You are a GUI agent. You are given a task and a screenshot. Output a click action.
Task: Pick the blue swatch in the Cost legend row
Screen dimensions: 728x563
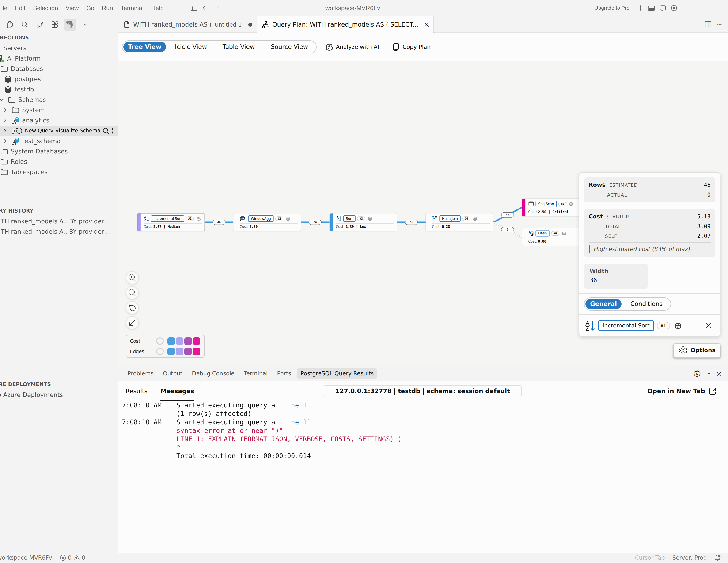click(x=171, y=341)
